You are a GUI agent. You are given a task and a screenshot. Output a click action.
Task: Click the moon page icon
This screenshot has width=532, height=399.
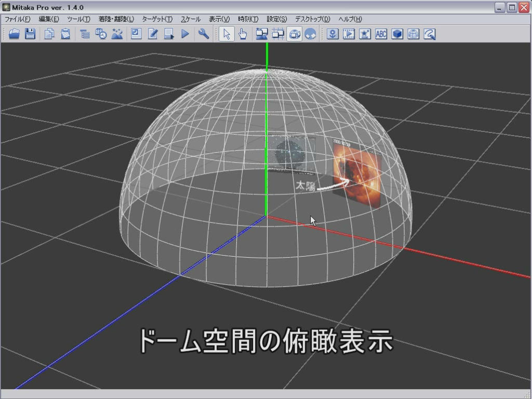tap(137, 34)
